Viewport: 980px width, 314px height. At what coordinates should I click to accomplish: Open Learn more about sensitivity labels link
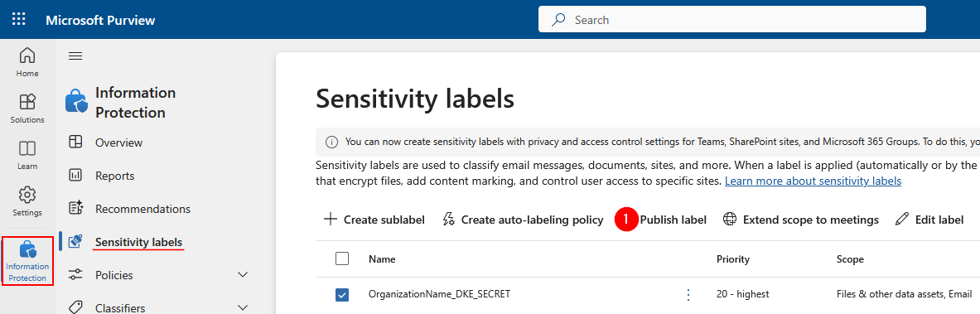tap(813, 181)
